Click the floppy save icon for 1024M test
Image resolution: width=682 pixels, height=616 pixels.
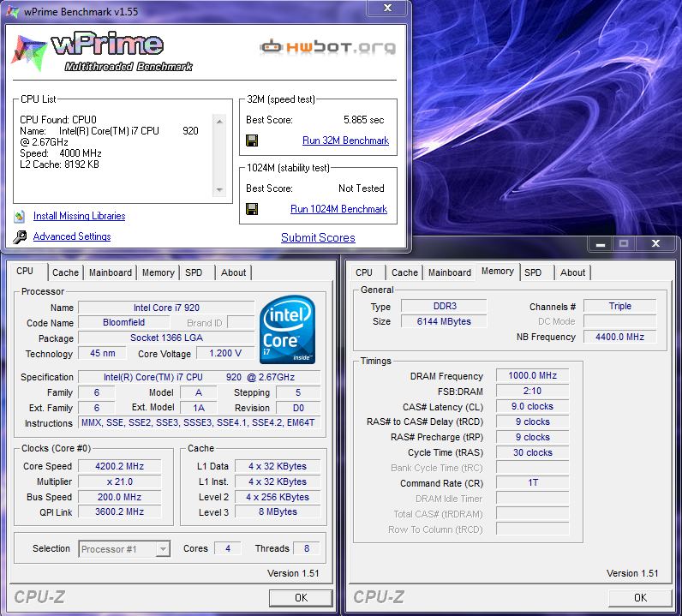tap(252, 209)
